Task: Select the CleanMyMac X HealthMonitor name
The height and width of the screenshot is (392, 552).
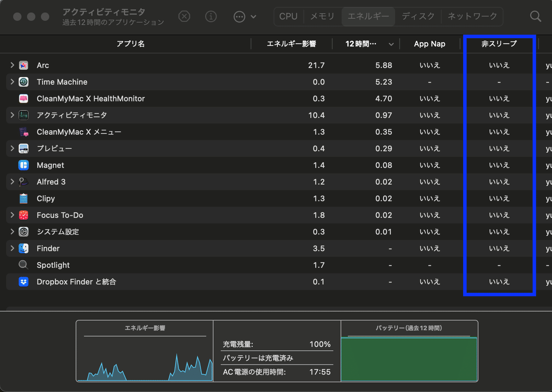Action: point(91,98)
